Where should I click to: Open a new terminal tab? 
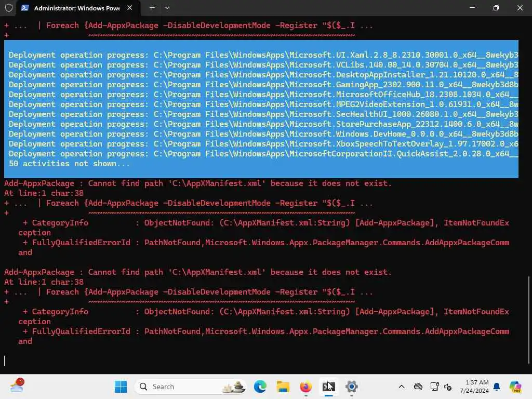click(152, 8)
